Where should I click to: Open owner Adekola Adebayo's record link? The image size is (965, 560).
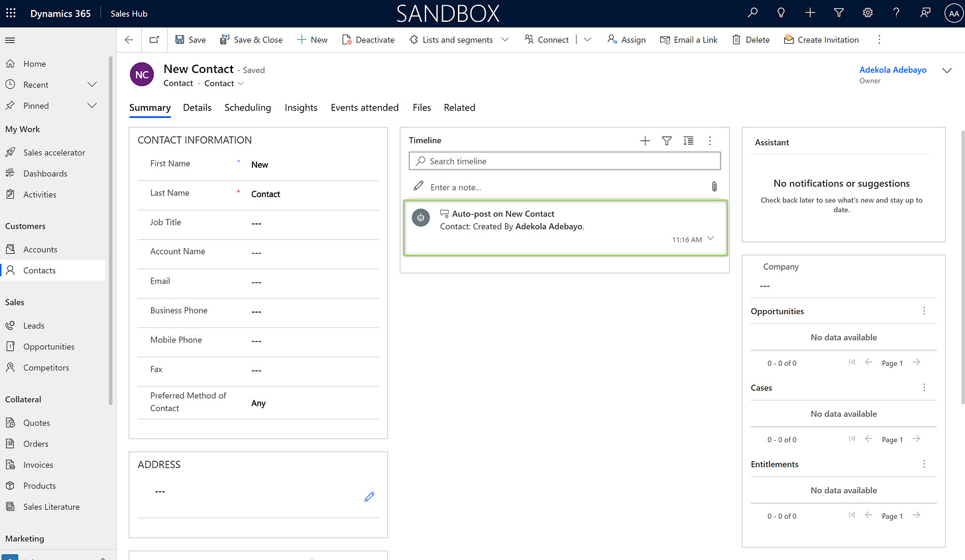pyautogui.click(x=893, y=70)
